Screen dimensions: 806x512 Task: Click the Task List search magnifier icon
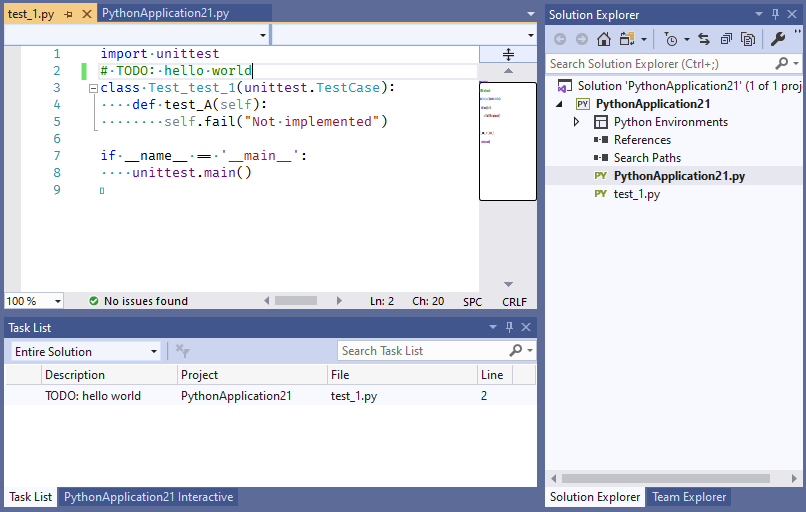515,351
